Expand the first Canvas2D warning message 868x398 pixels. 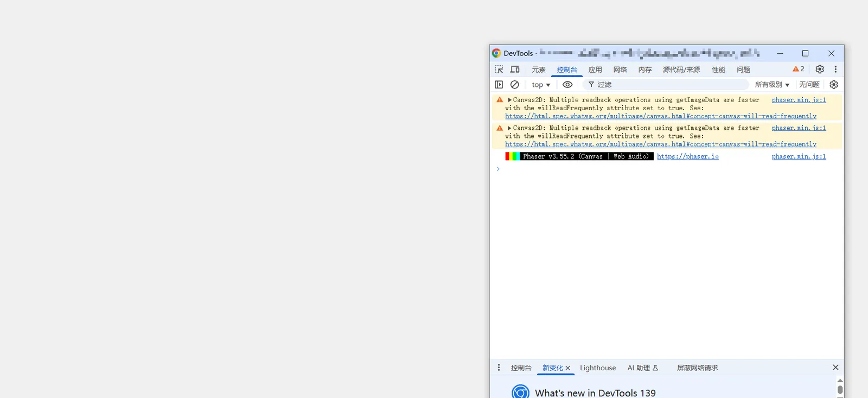pyautogui.click(x=509, y=100)
